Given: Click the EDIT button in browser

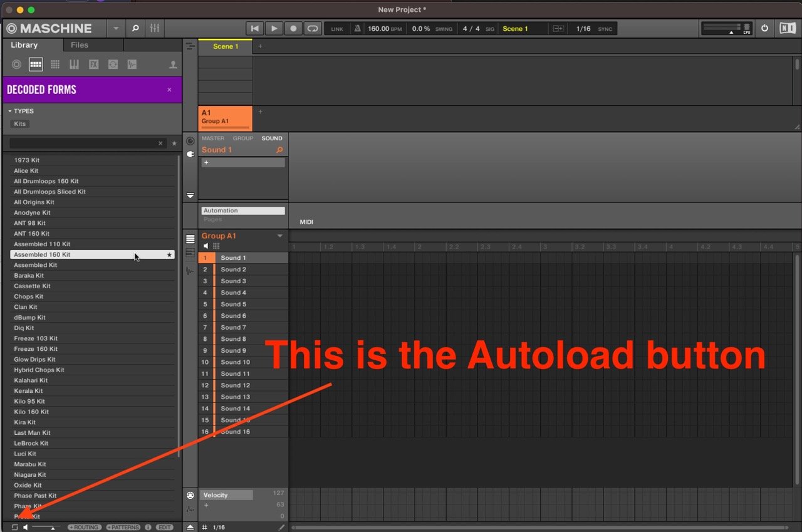Looking at the screenshot, I should [165, 528].
